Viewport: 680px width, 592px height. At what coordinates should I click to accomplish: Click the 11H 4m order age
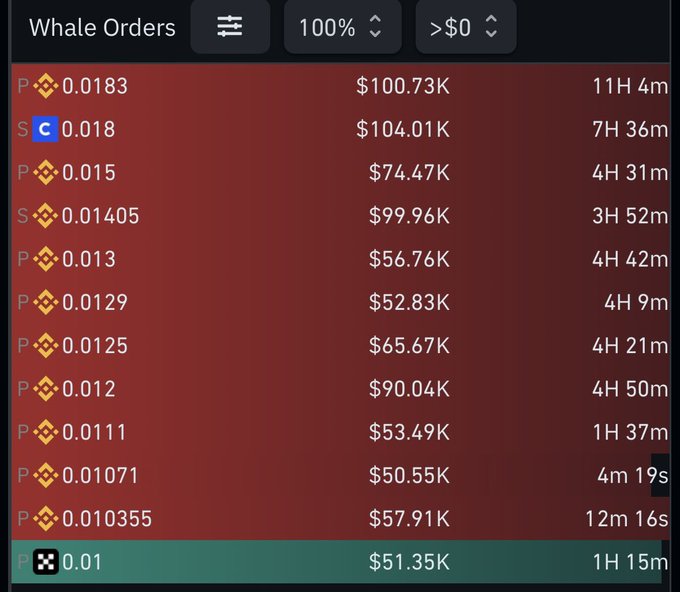631,86
